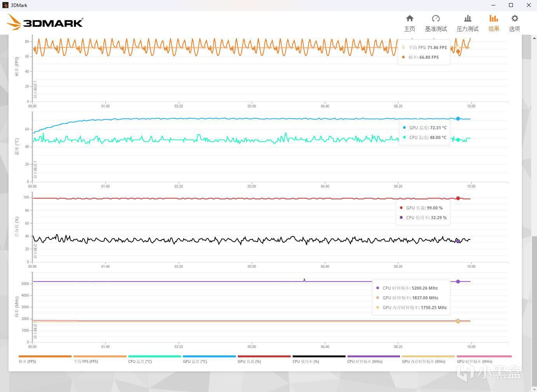Close the 3DMark window
537x392 pixels.
528,5
